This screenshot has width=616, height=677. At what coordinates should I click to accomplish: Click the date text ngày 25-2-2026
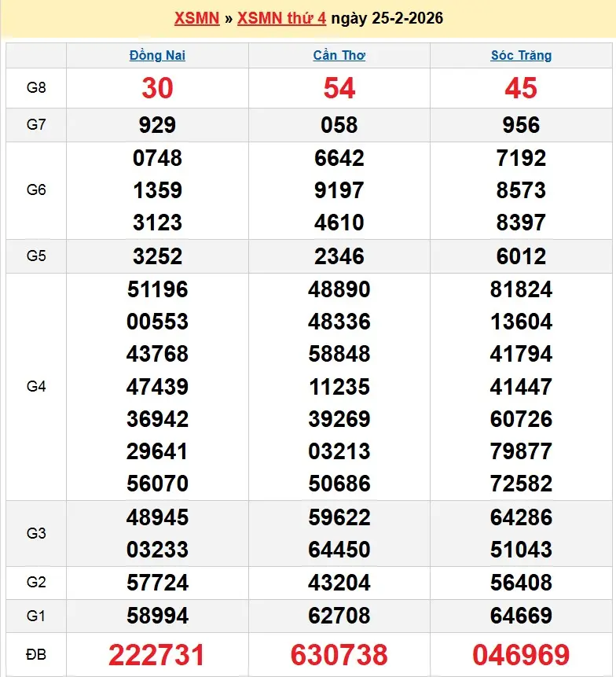coord(387,18)
